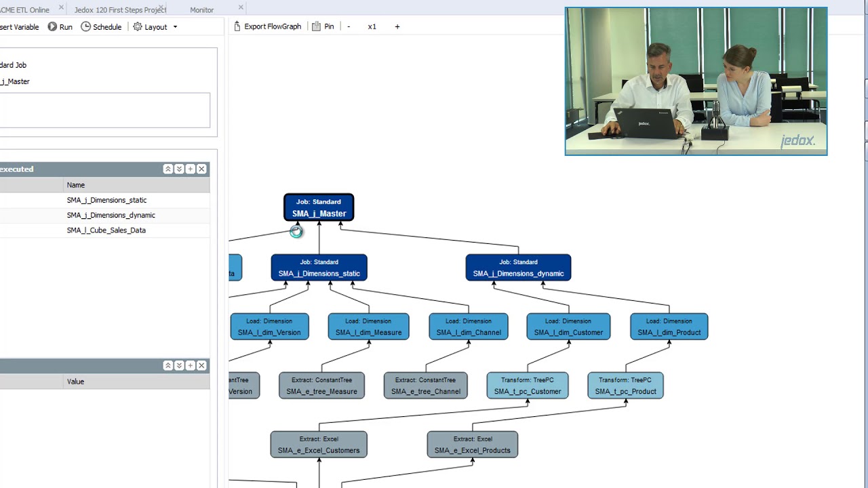Viewport: 868px width, 488px height.
Task: Switch to the ACME ETL Online tab
Action: (x=24, y=9)
